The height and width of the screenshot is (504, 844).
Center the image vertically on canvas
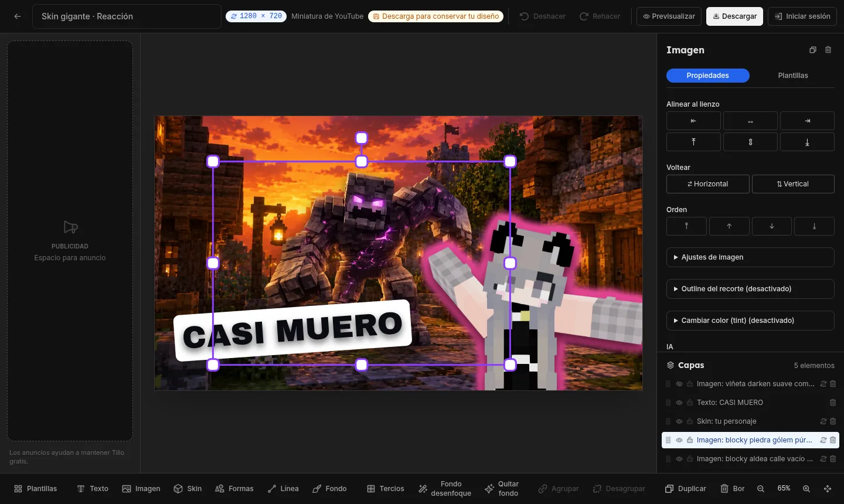(750, 142)
